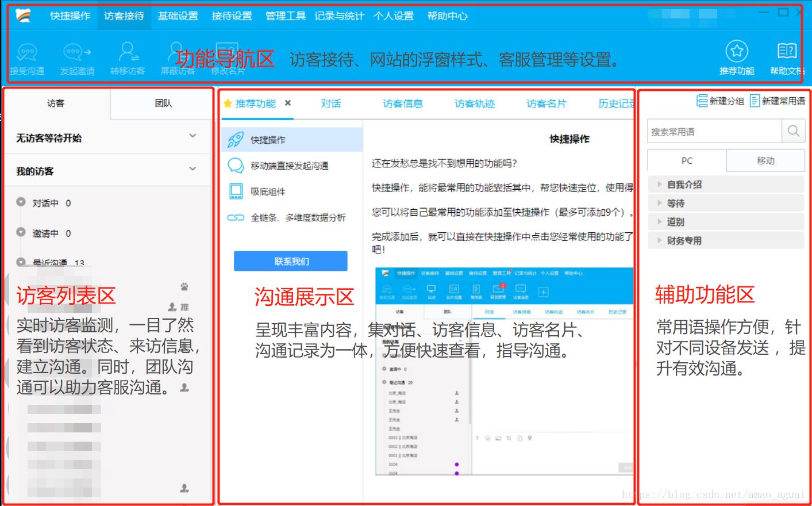Close the 推荐功能 tab
812x506 pixels.
288,103
